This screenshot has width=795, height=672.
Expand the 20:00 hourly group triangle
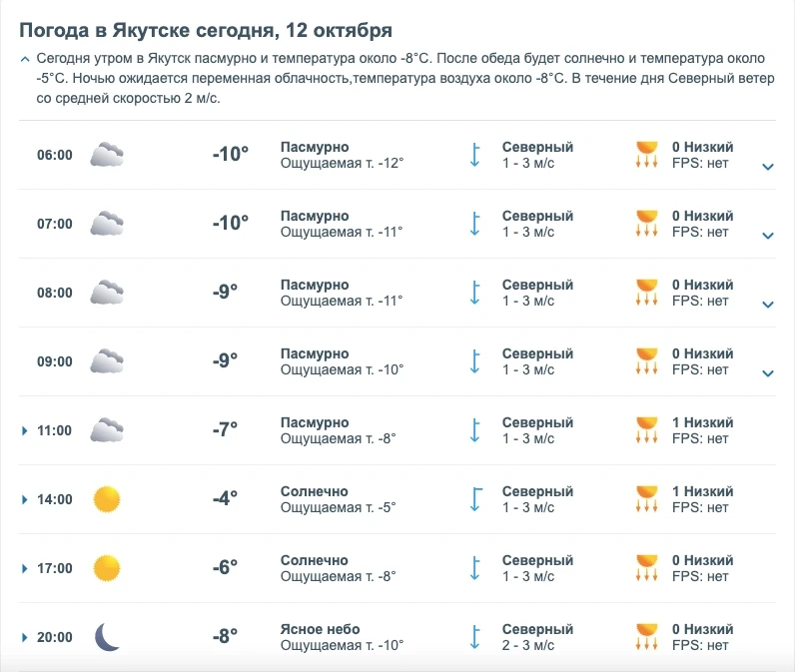click(x=24, y=637)
